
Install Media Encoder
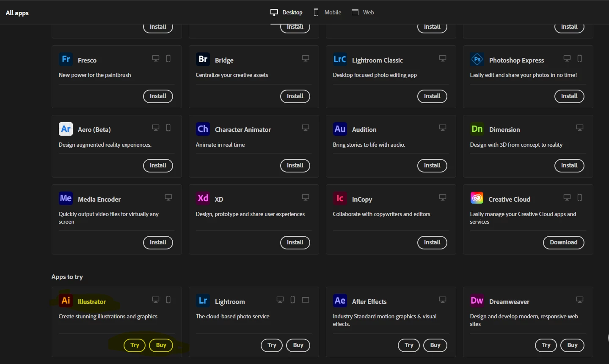[x=158, y=243]
